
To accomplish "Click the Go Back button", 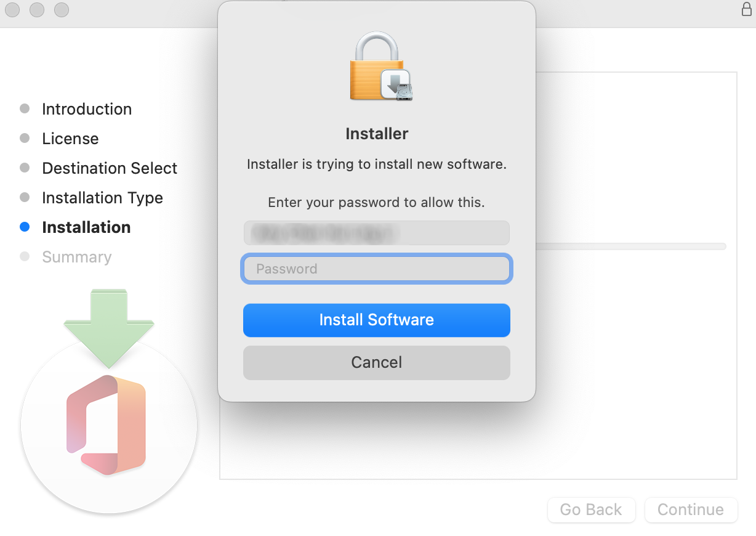I will [x=591, y=510].
